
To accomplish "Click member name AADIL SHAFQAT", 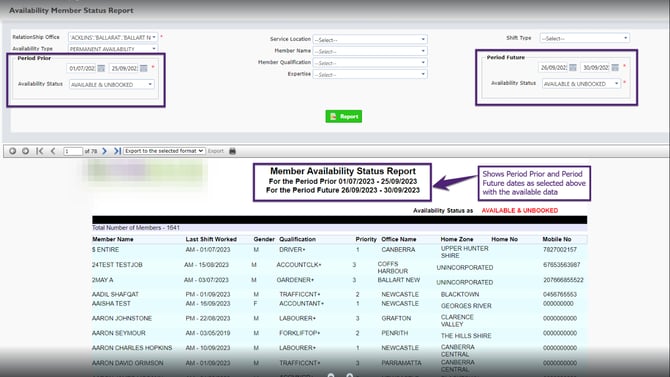I will 115,295.
